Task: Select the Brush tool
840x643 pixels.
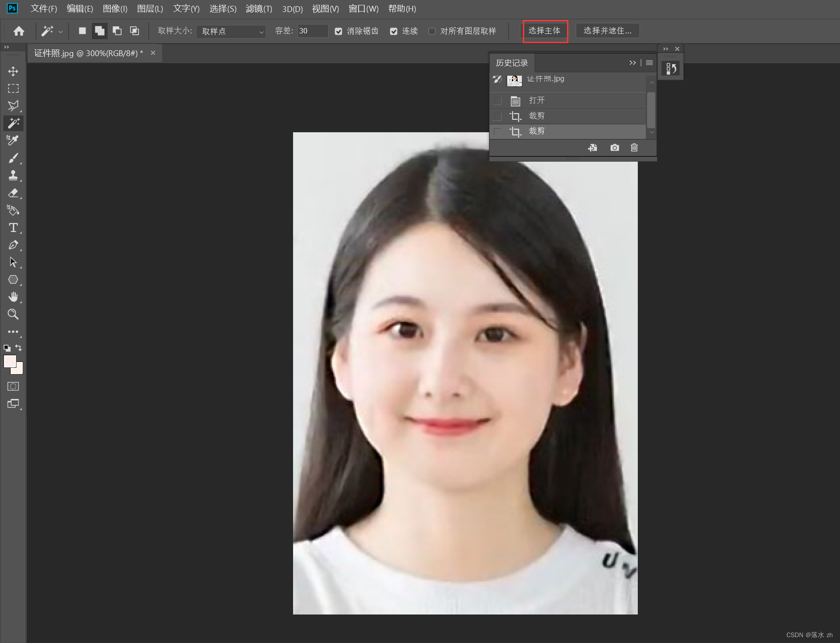Action: (x=13, y=158)
